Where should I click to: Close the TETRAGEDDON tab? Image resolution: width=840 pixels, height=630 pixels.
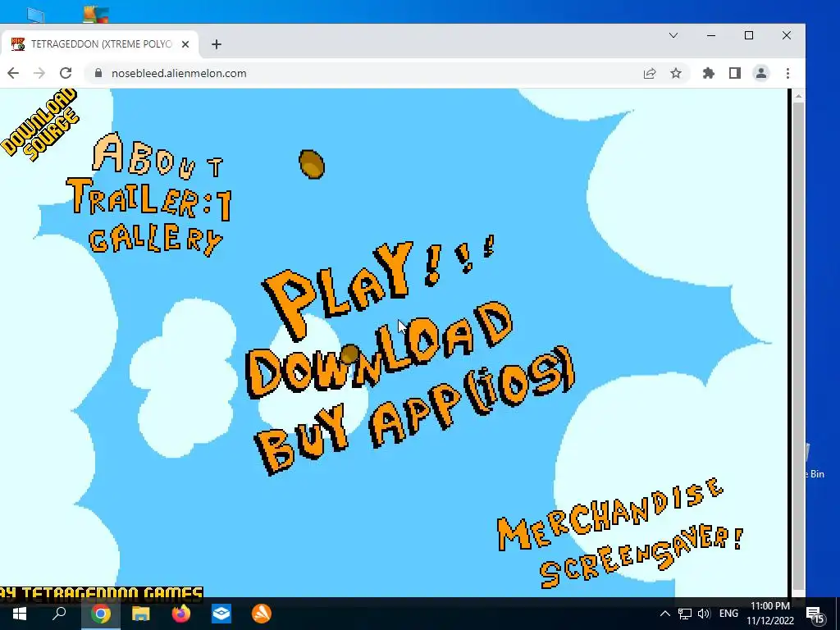pos(185,44)
